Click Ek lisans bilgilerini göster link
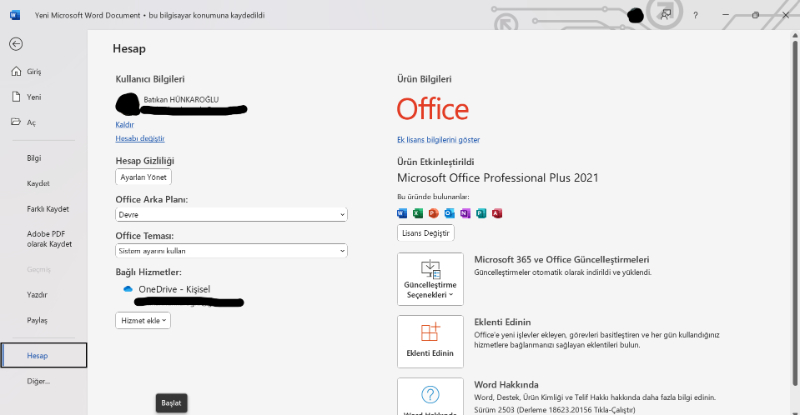This screenshot has height=415, width=800. (x=438, y=139)
